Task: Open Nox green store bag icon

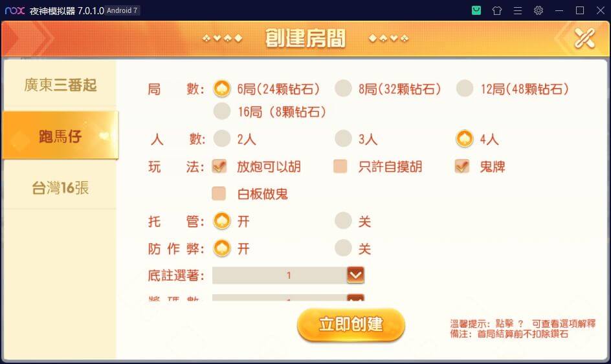Action: point(476,10)
